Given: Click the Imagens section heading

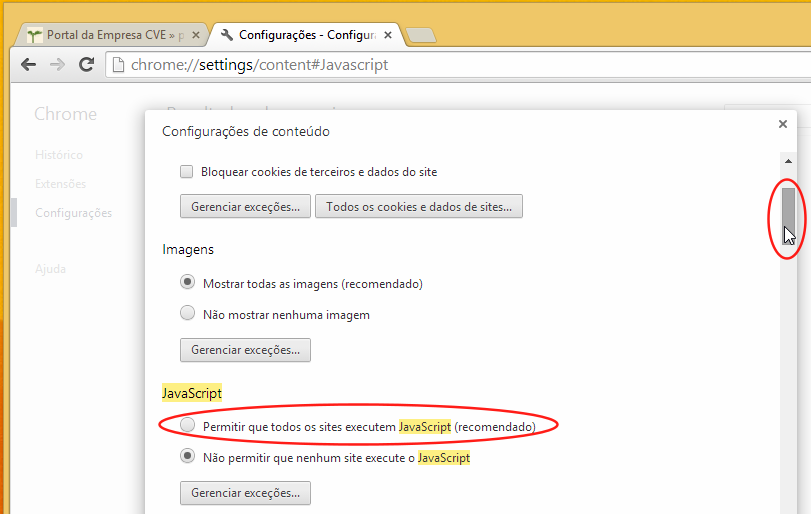Looking at the screenshot, I should pos(188,249).
